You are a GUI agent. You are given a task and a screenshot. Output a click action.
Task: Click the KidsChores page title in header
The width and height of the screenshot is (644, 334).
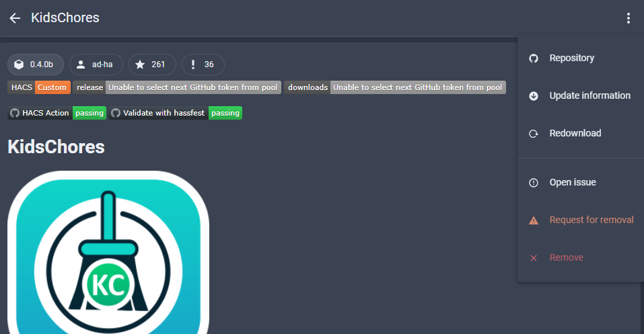[65, 17]
